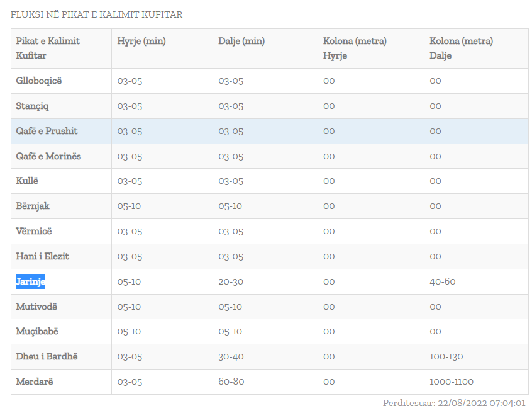This screenshot has width=532, height=413.
Task: Click the Dalje (min) column header
Action: (x=241, y=41)
